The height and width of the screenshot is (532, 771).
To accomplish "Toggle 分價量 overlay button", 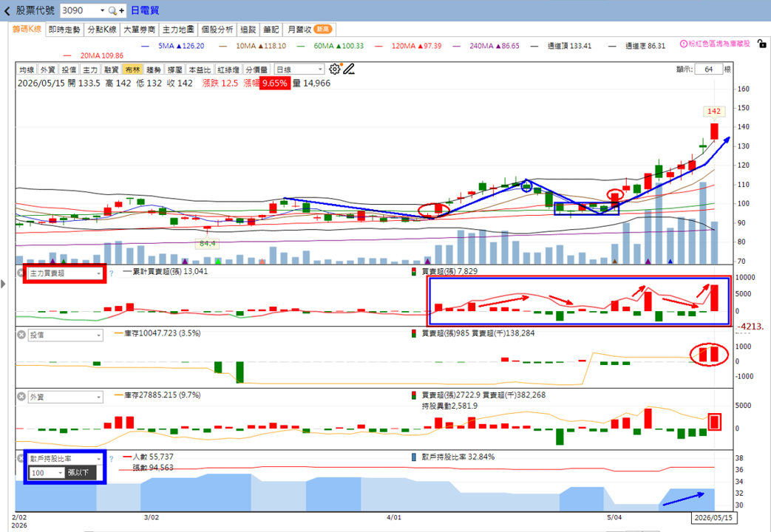I will (257, 69).
